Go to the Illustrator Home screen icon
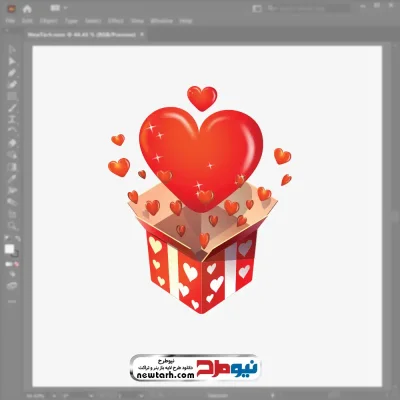Screen dimensions: 400x400 tap(27, 9)
